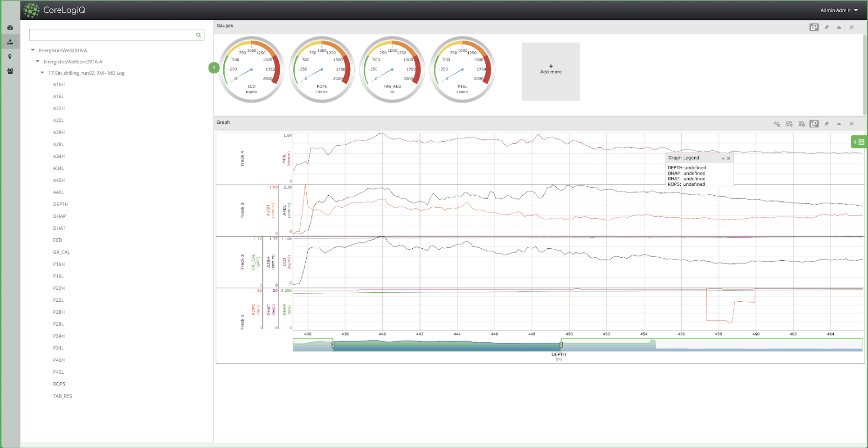The image size is (868, 448).
Task: Select the hierarchy tree sidebar icon
Action: pyautogui.click(x=10, y=42)
